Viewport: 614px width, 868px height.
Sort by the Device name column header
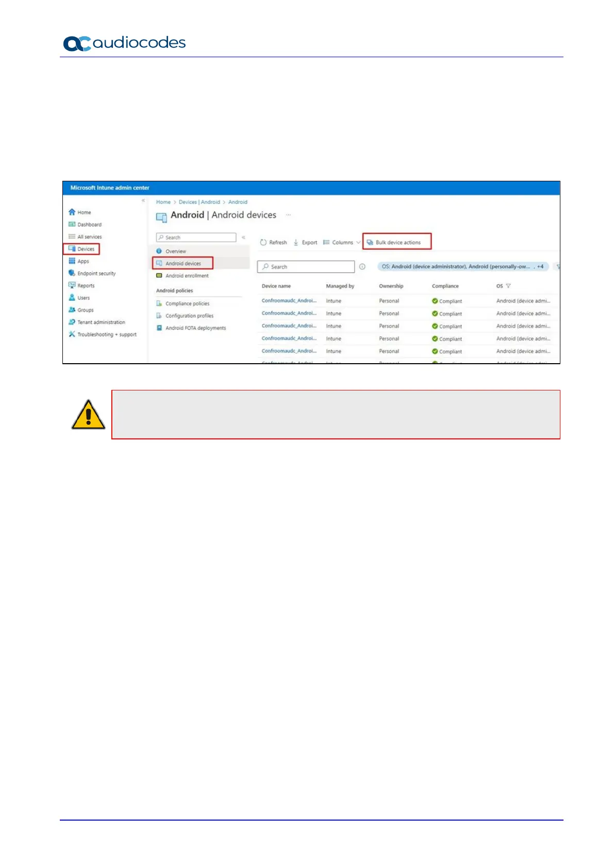click(x=276, y=286)
